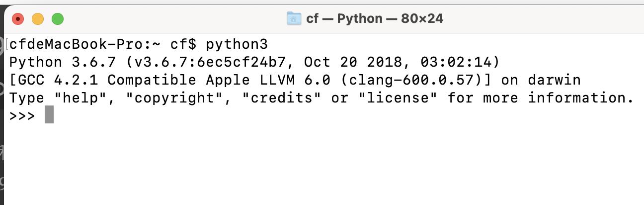Screen dimensions: 644x205
Task: Click "Python 3.6.7" version text
Action: (x=63, y=62)
